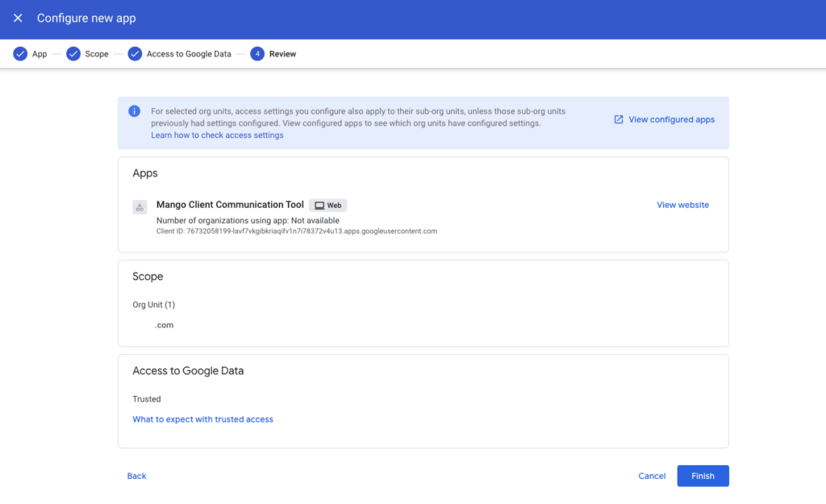Screen dimensions: 826x504
Task: Click the Scope section heading
Action: tap(148, 277)
